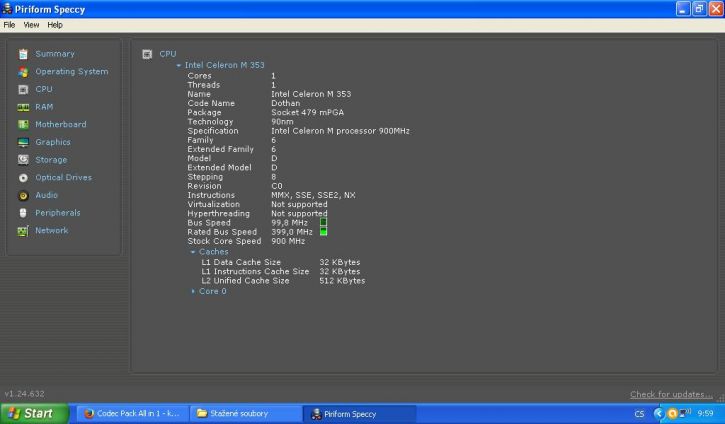Click the Optical Drives disc icon
Screen dimensions: 725x424
(23, 178)
